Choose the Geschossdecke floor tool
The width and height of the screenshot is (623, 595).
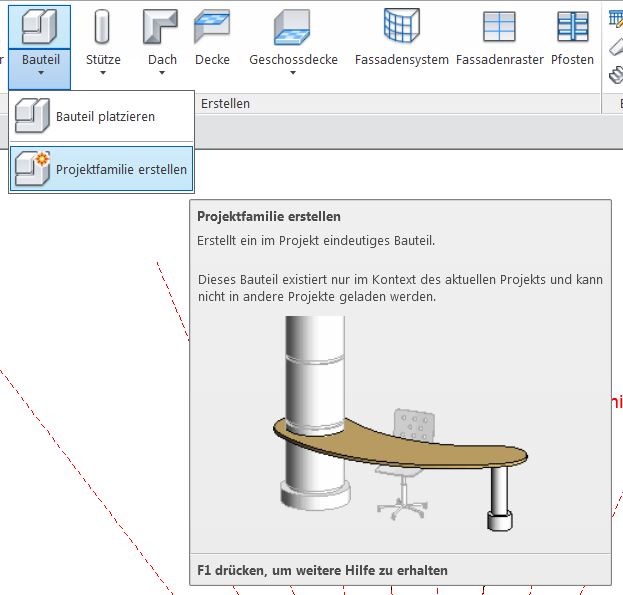[293, 27]
